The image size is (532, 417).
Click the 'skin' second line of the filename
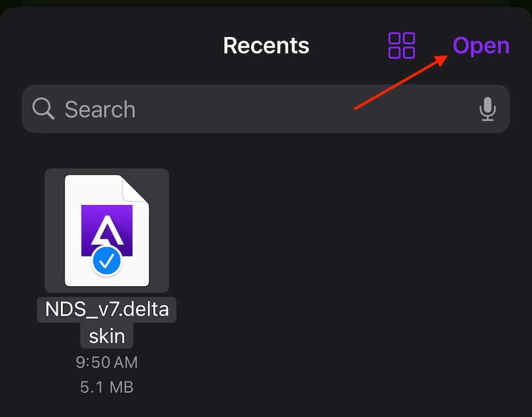coord(107,336)
